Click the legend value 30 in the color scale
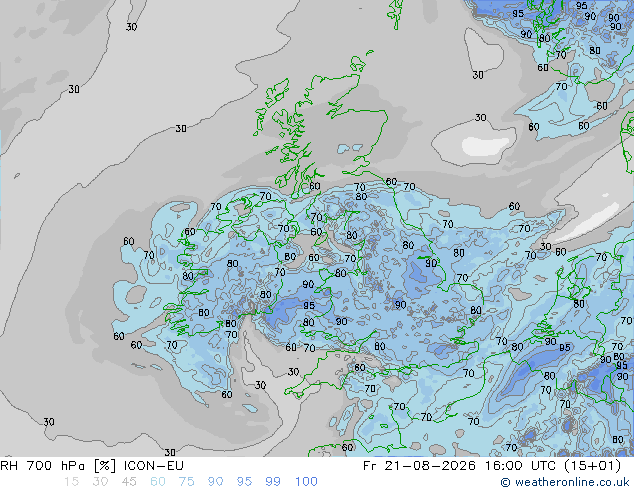634x490 pixels. (100, 482)
